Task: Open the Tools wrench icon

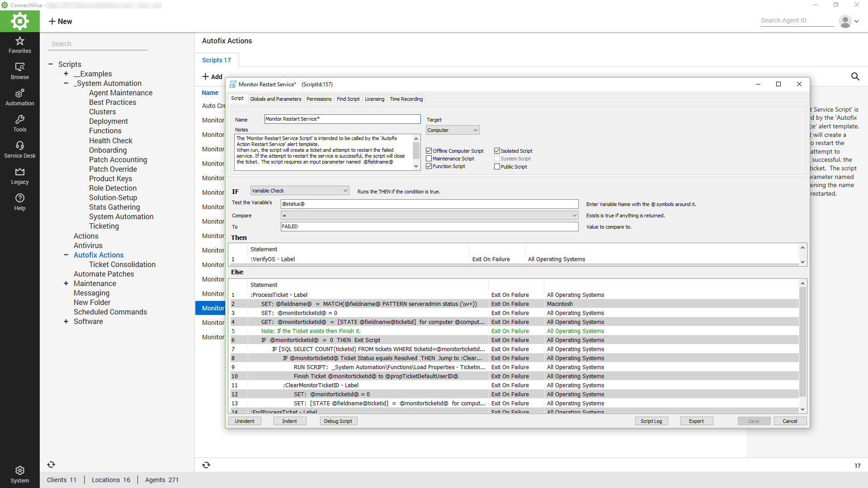Action: (x=20, y=120)
